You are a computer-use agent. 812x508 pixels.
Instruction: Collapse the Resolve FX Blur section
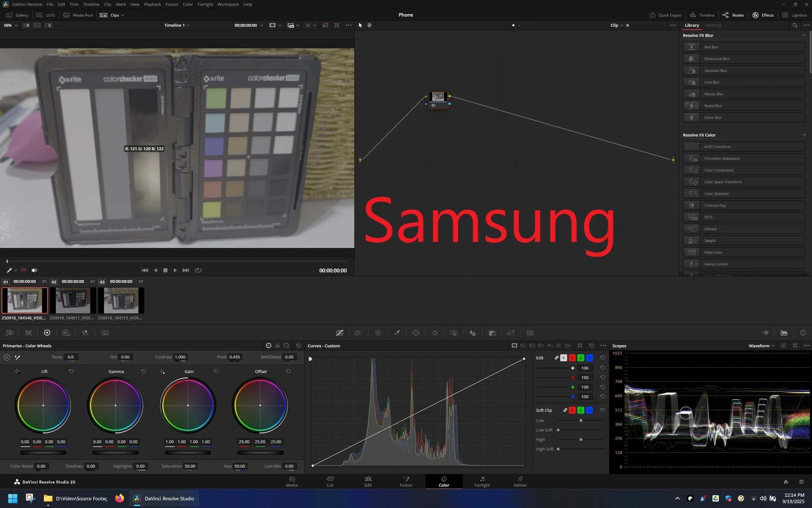coord(804,35)
